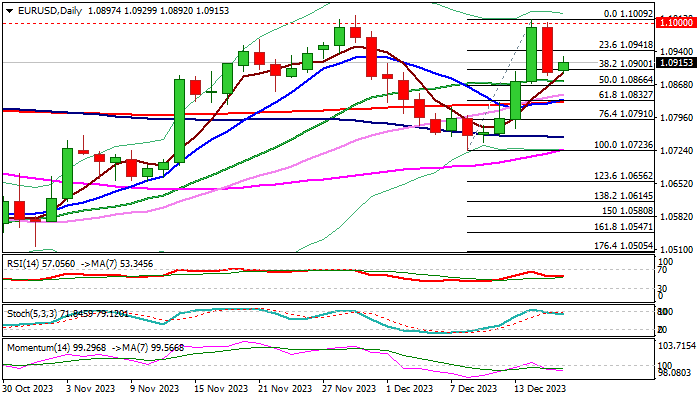This screenshot has height=400, width=700.
Task: Click the Fibonacci 61.8 1.08327 label
Action: click(625, 94)
